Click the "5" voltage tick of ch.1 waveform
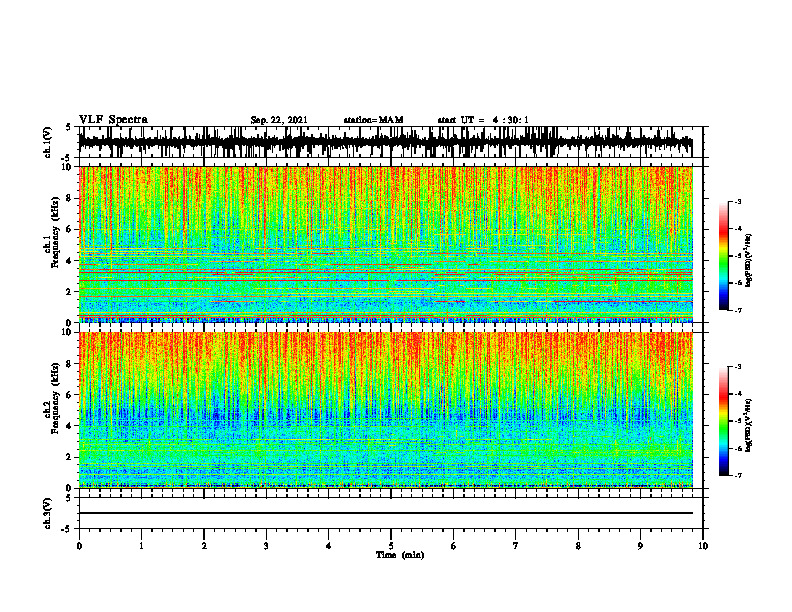792x612 pixels. [x=68, y=128]
